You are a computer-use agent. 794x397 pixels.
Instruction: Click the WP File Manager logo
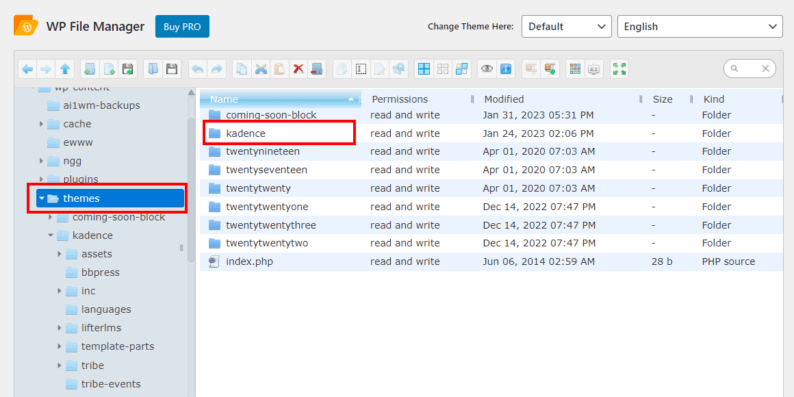pos(26,26)
